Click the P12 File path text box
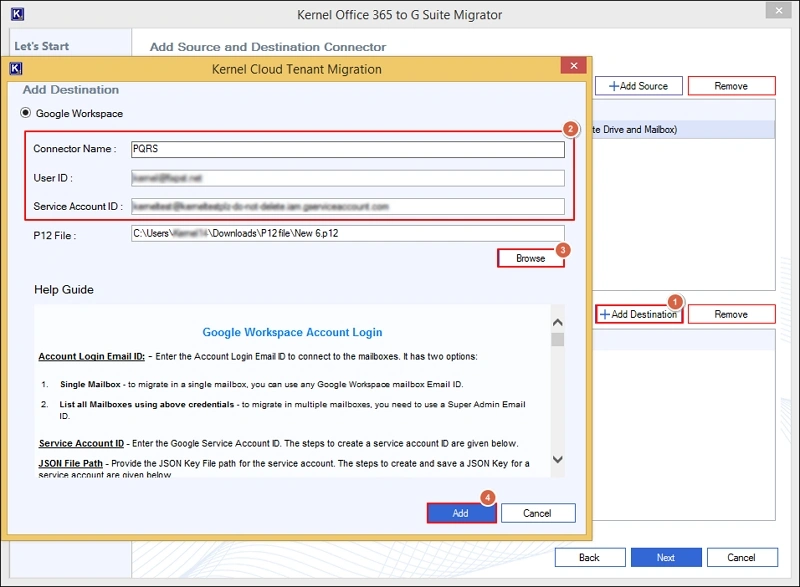 pyautogui.click(x=347, y=234)
